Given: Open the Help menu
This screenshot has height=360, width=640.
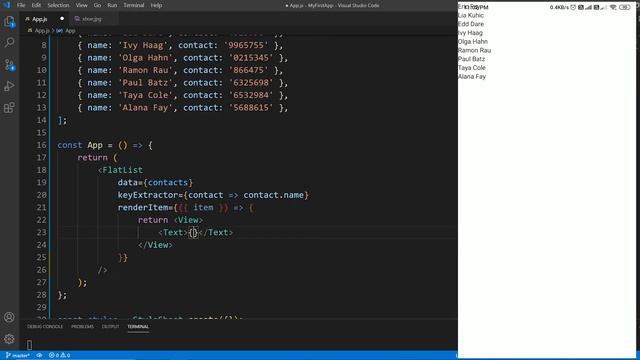Looking at the screenshot, I should pos(156,5).
